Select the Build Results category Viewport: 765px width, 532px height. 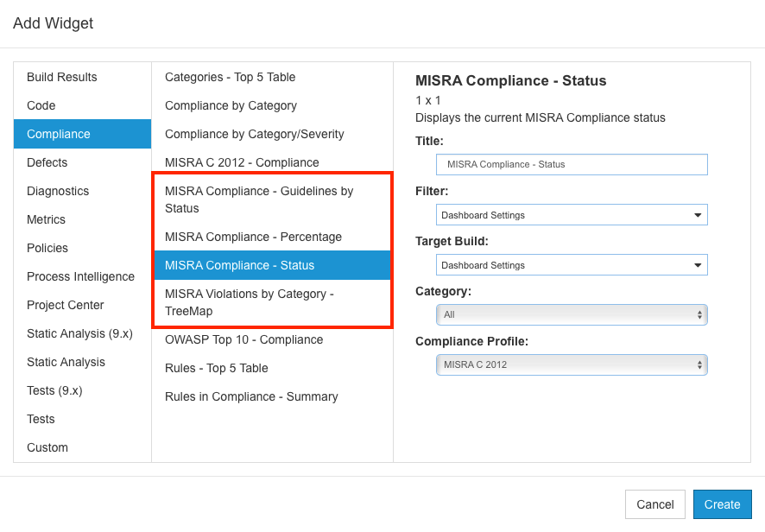point(82,77)
